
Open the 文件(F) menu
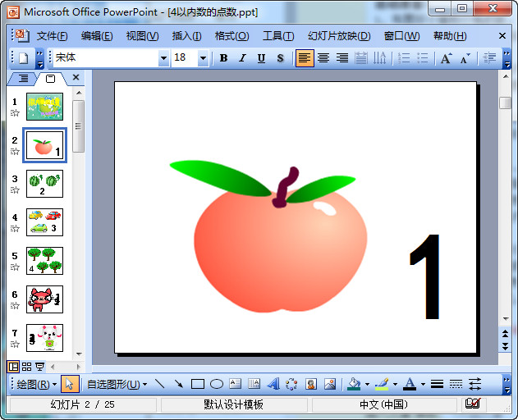53,35
